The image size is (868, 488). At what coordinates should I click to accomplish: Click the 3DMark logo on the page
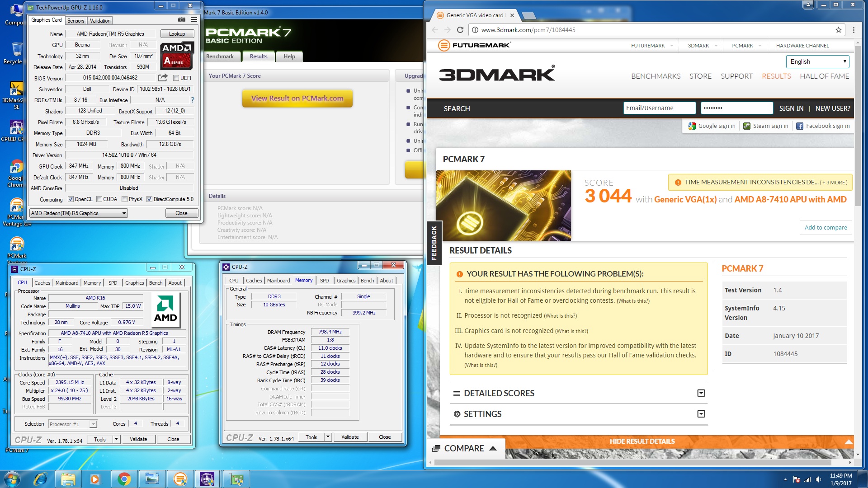pyautogui.click(x=497, y=74)
